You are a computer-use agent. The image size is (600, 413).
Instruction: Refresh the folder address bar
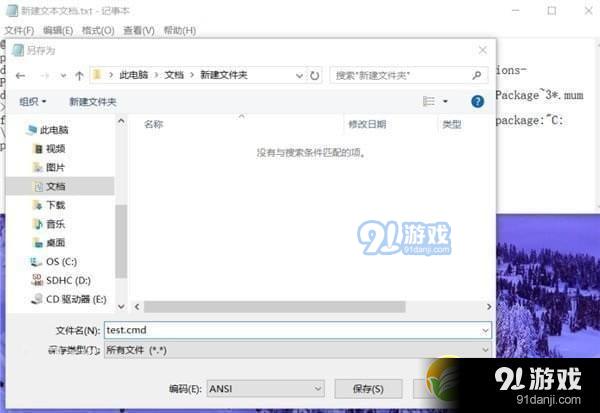point(314,76)
